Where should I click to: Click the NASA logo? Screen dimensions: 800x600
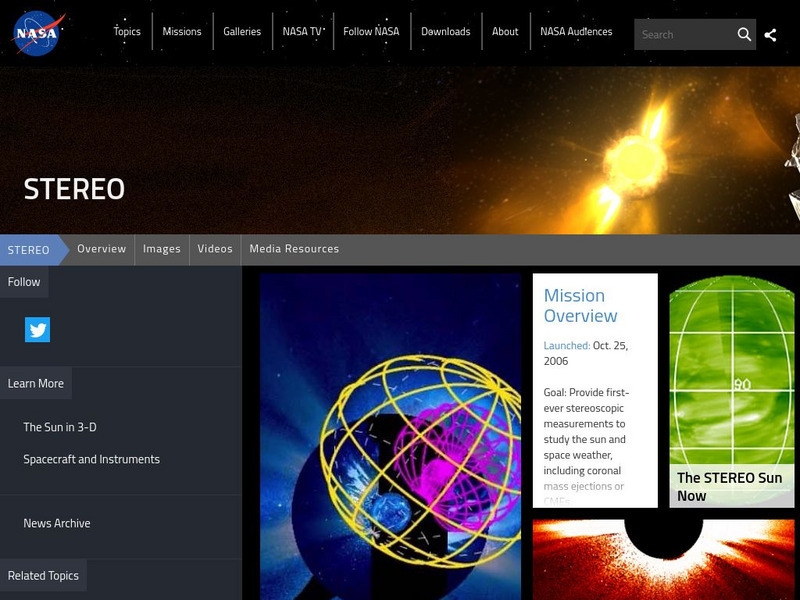click(x=39, y=33)
